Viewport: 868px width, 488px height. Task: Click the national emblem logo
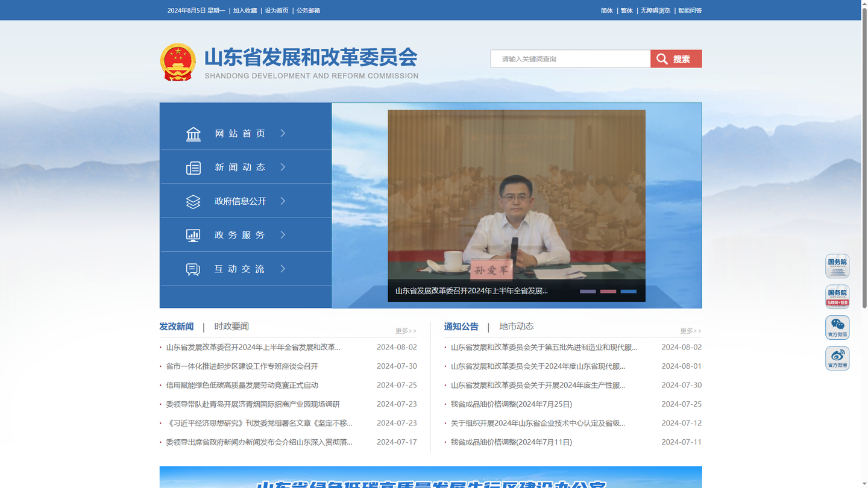click(178, 62)
